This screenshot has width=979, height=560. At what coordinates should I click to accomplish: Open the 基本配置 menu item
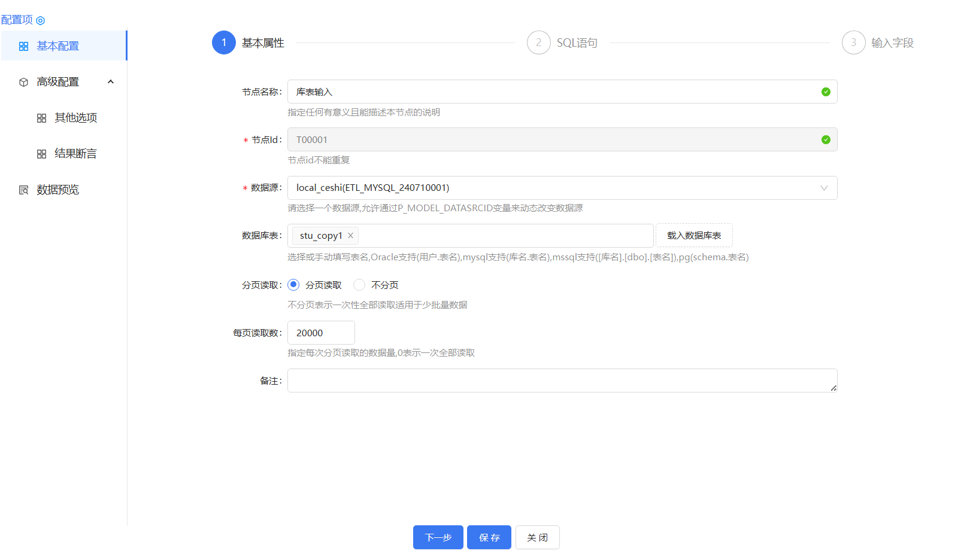coord(63,46)
